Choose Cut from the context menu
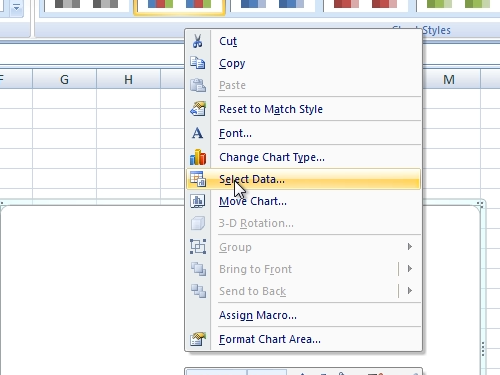This screenshot has width=500, height=375. pyautogui.click(x=303, y=41)
